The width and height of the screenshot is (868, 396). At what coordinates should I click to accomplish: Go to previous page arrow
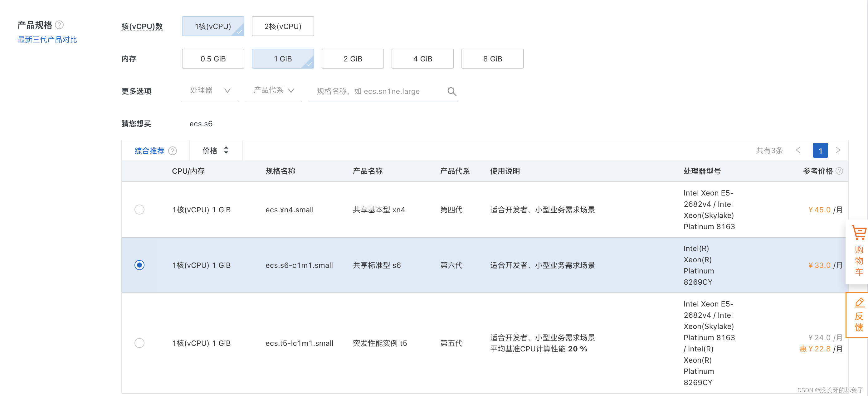798,150
